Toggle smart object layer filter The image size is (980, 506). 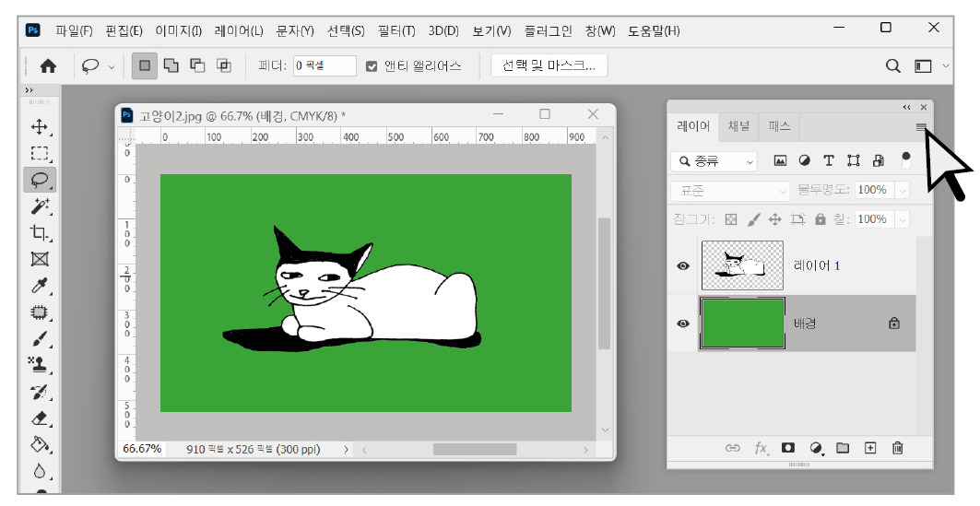point(878,160)
